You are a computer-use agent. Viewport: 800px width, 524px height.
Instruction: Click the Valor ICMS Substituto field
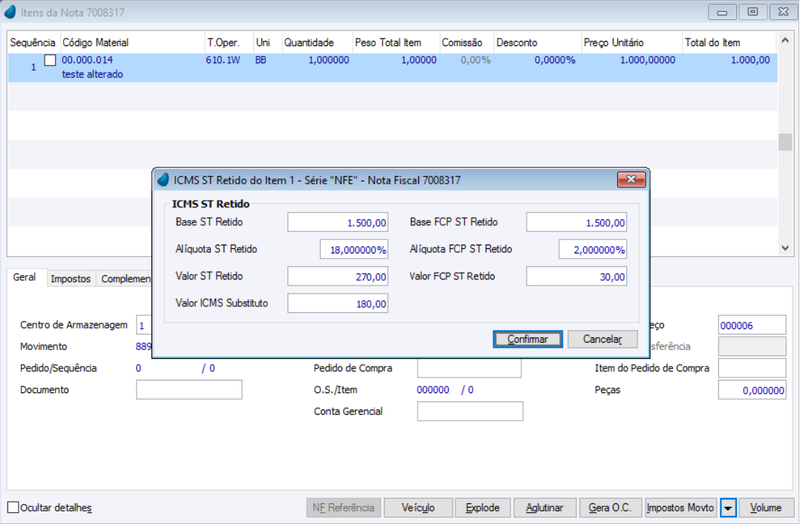tap(338, 304)
